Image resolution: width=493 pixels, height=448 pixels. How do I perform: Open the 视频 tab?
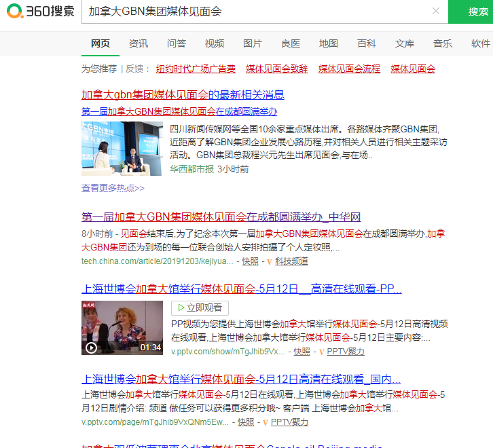click(x=215, y=43)
